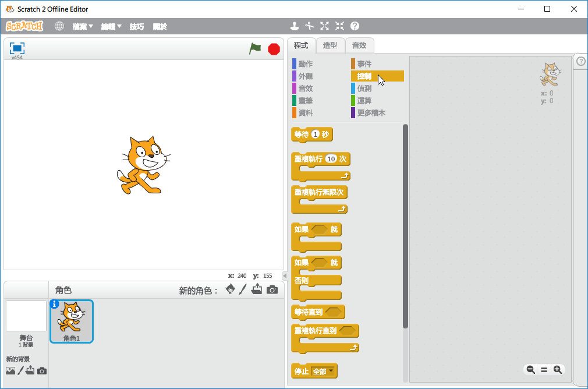Open the 技巧 tips menu

point(136,27)
